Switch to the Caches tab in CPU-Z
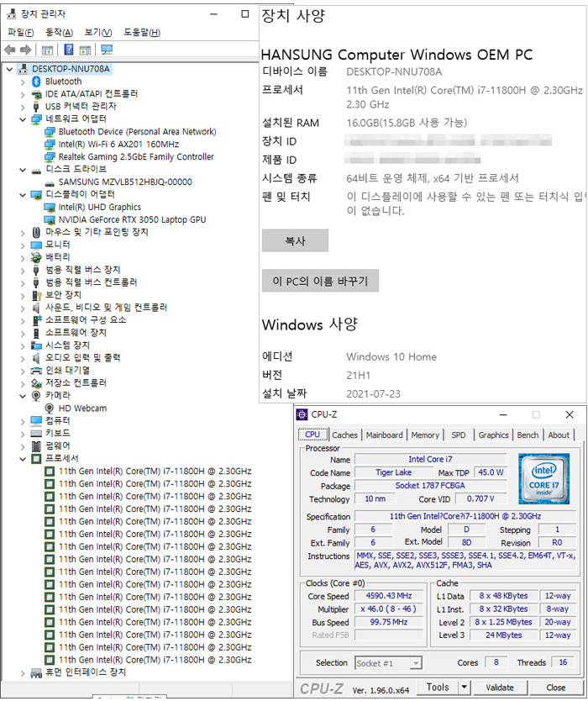This screenshot has height=701, width=588. [x=344, y=435]
